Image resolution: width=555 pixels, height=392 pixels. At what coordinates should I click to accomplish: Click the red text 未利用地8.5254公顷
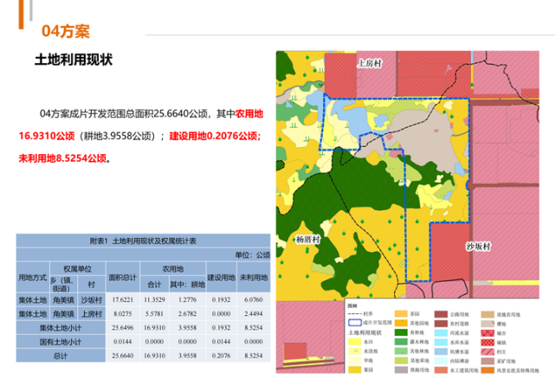coord(62,158)
